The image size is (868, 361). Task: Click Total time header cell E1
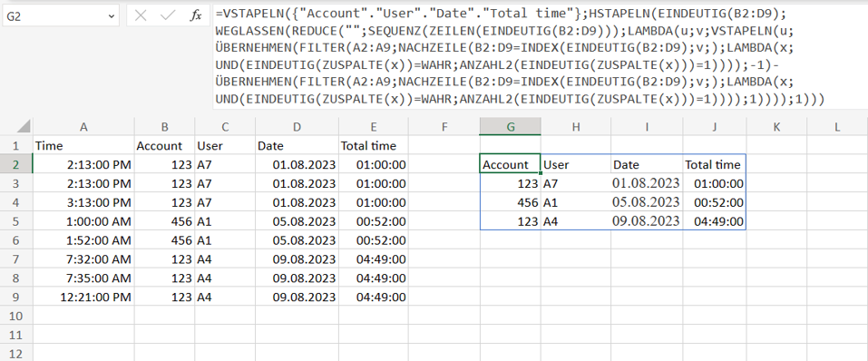(x=374, y=146)
